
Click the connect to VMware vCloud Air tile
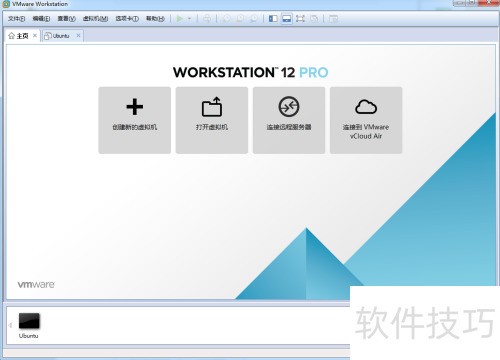point(366,120)
